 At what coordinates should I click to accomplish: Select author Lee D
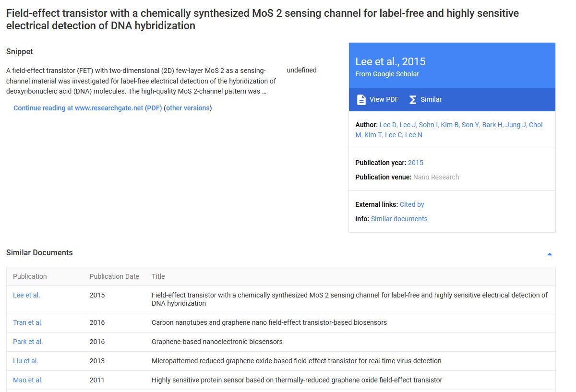pyautogui.click(x=388, y=125)
